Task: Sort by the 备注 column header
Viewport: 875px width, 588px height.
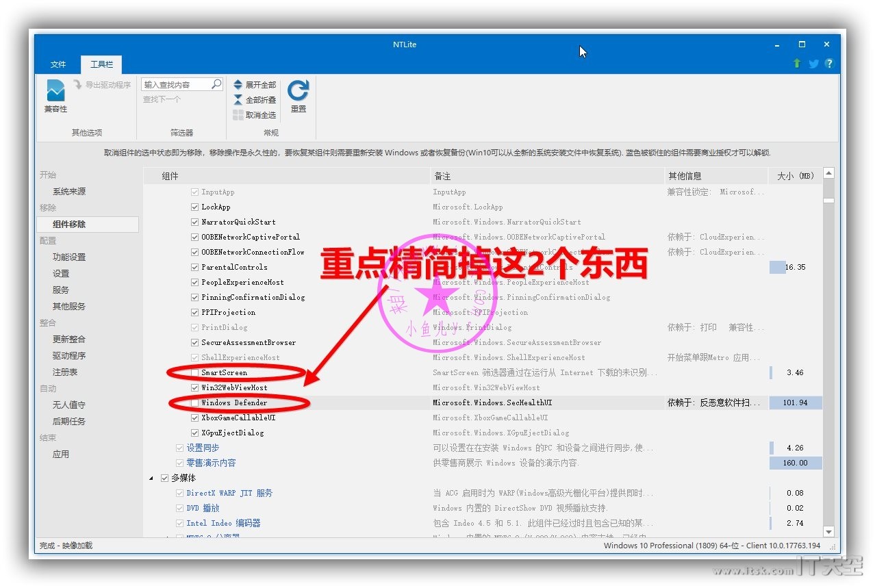Action: click(547, 176)
